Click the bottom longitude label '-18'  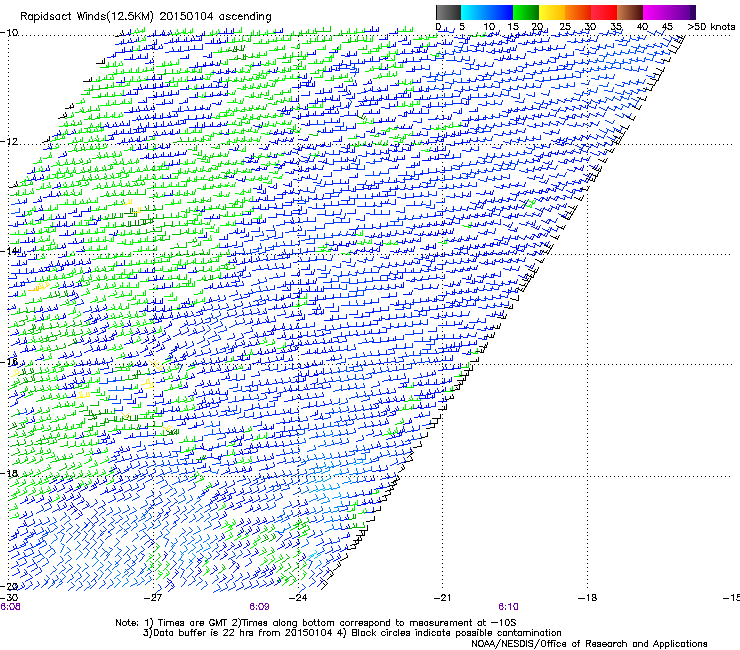pos(587,598)
